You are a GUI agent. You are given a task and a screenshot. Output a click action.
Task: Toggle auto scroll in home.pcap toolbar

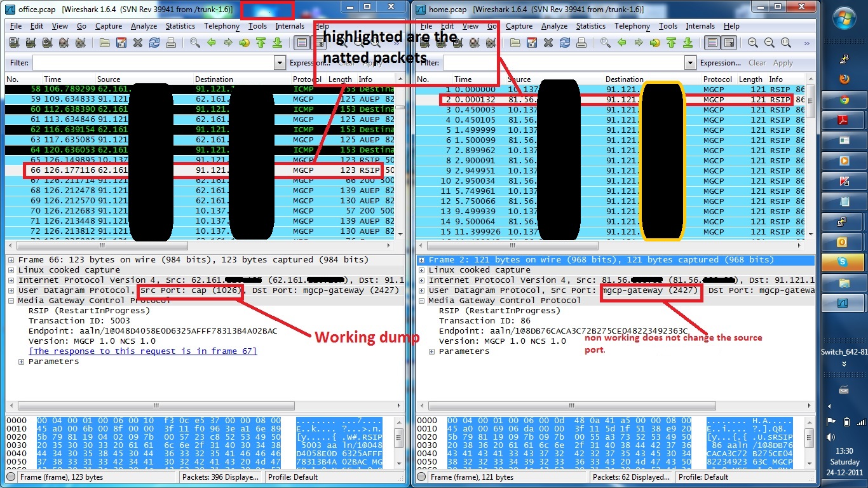pos(729,43)
